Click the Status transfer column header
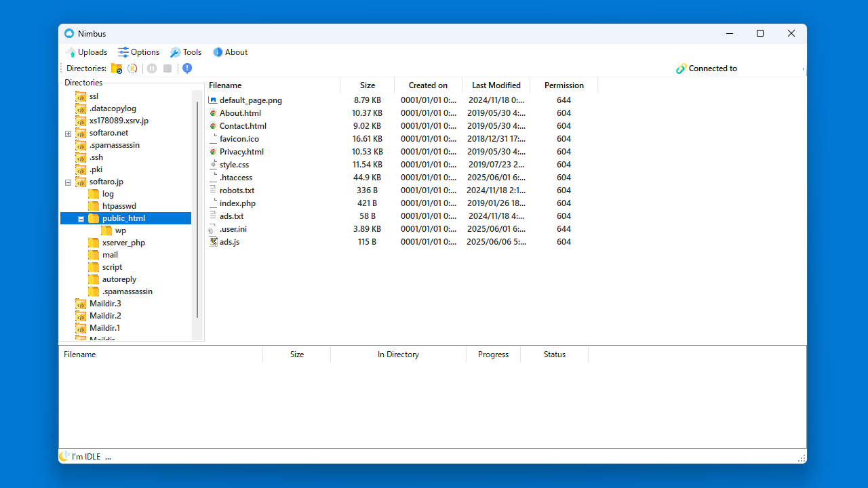 point(555,354)
